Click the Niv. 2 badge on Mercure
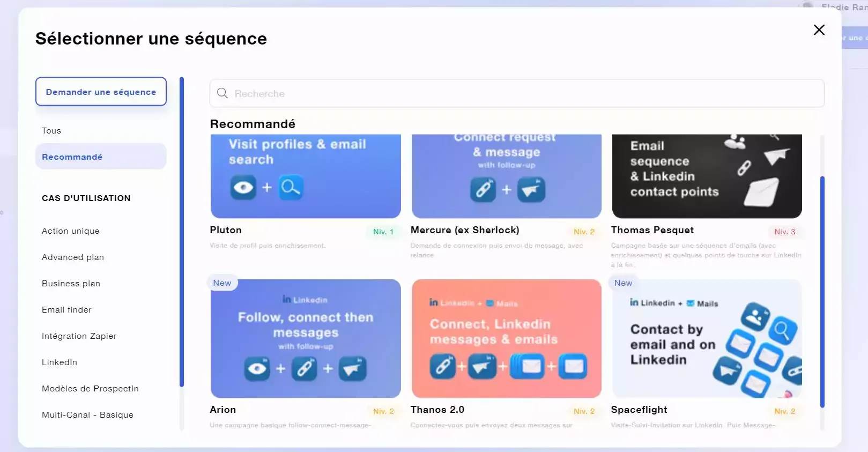 tap(584, 232)
